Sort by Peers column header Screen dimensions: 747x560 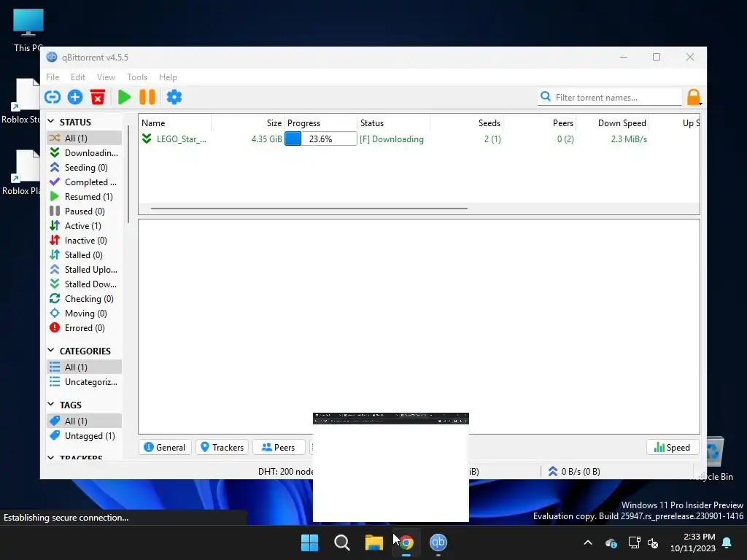tap(539, 122)
